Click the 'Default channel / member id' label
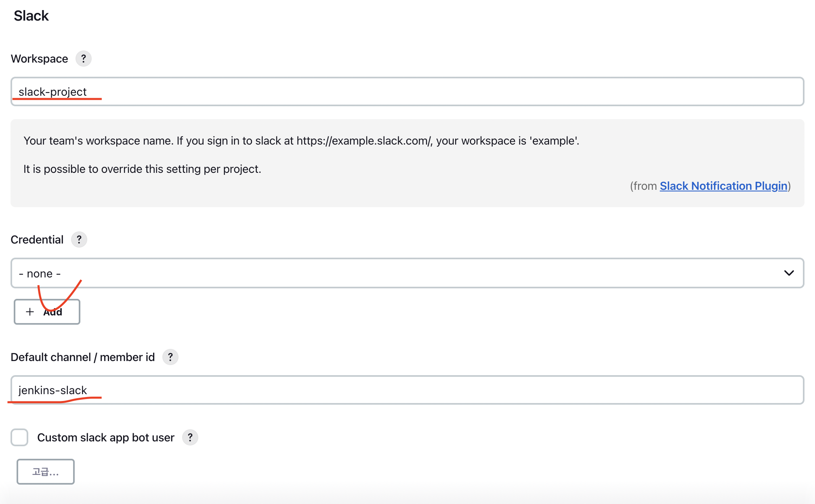 pyautogui.click(x=83, y=357)
